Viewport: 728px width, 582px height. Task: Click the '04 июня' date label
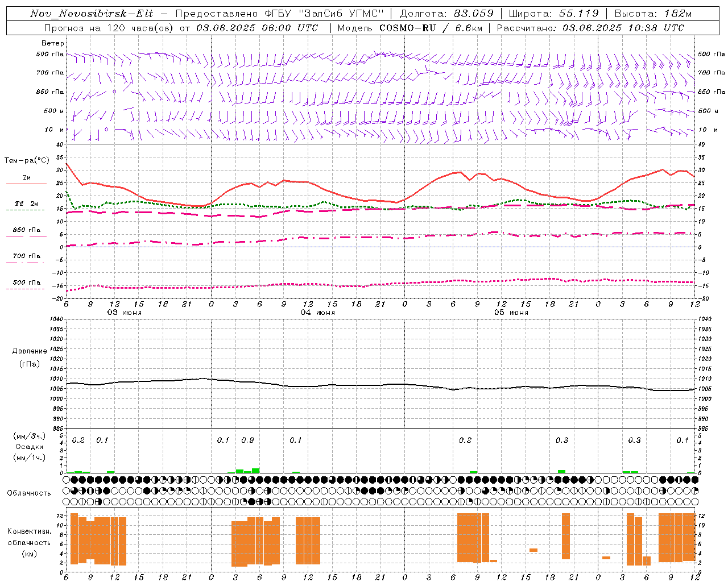pyautogui.click(x=318, y=313)
